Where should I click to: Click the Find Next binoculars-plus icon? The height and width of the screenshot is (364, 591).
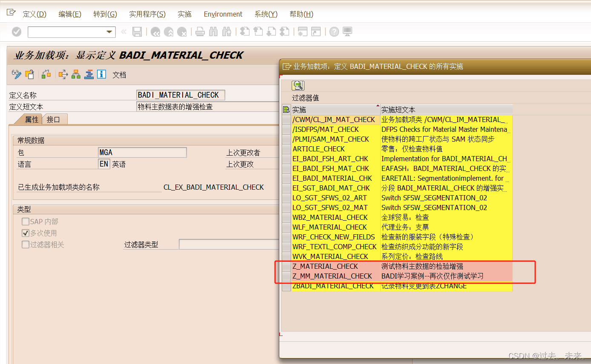(x=227, y=32)
